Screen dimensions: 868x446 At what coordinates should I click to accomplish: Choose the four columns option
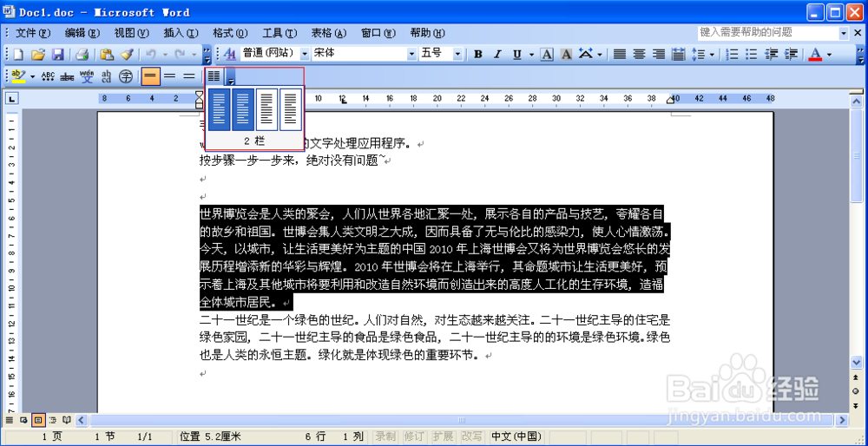(291, 109)
